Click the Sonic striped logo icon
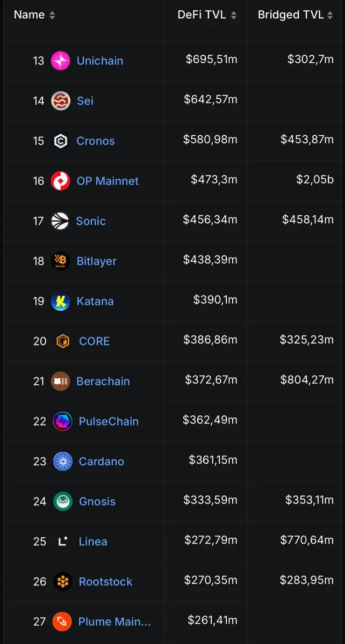This screenshot has height=644, width=345. (x=60, y=221)
